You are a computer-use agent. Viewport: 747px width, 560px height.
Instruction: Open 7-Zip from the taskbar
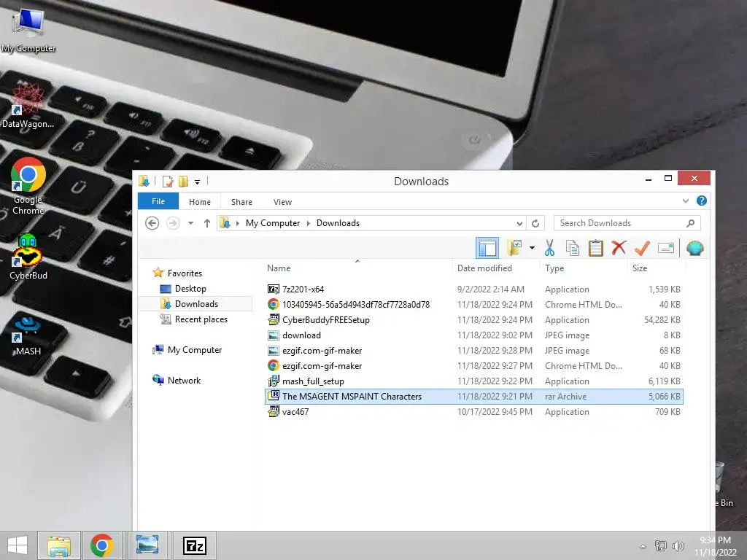(x=194, y=545)
